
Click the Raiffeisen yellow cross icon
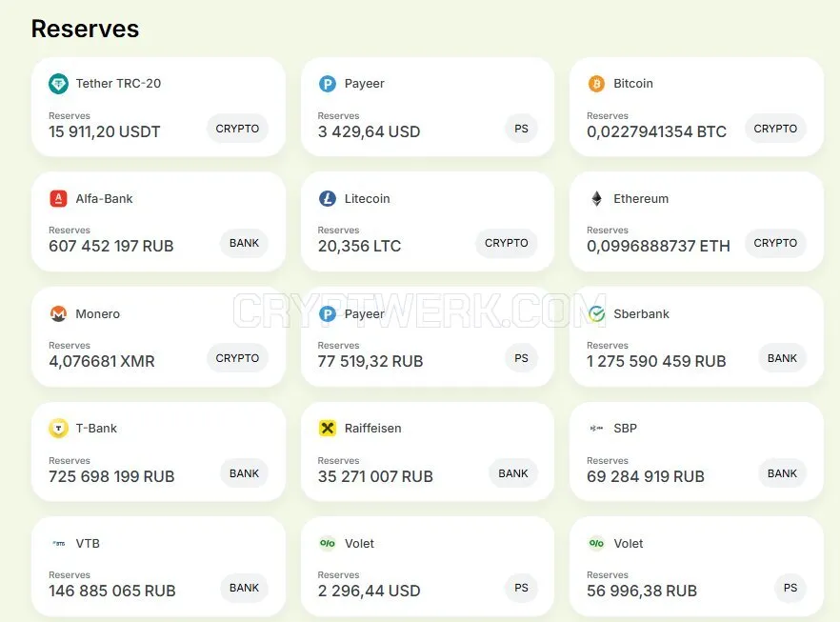328,429
